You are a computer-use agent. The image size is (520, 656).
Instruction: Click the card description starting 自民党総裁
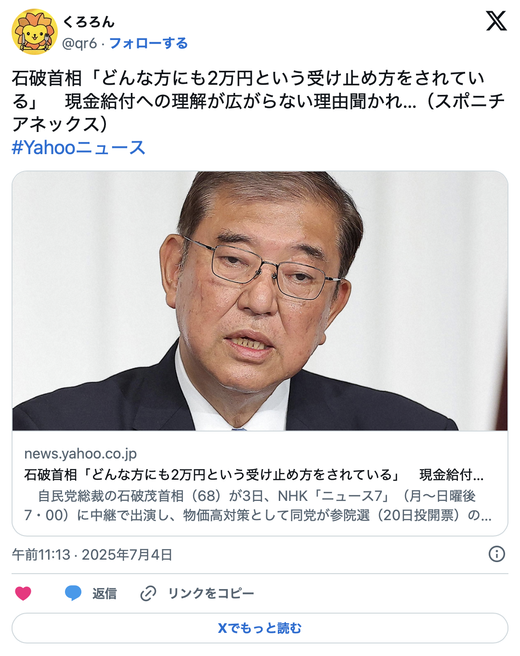pyautogui.click(x=258, y=505)
